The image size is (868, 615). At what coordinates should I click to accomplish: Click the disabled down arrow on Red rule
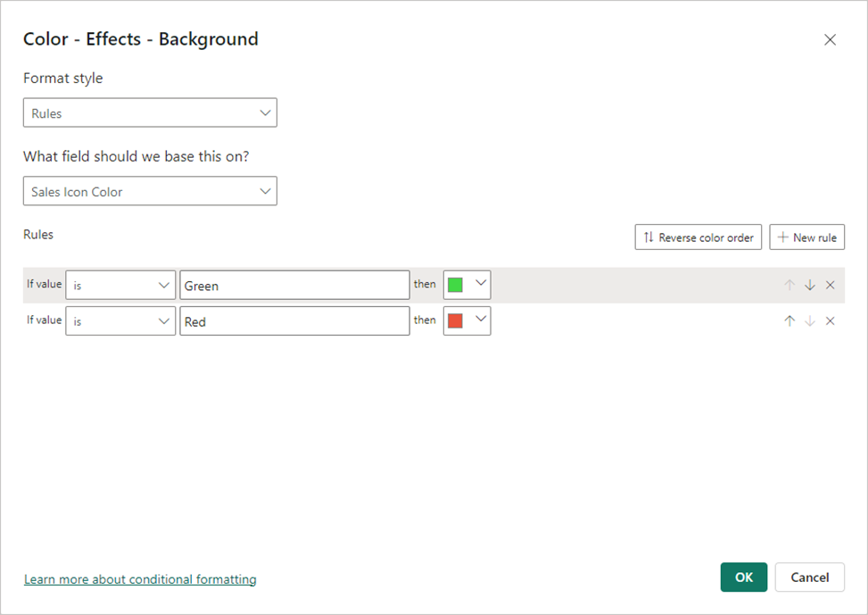[x=809, y=321]
